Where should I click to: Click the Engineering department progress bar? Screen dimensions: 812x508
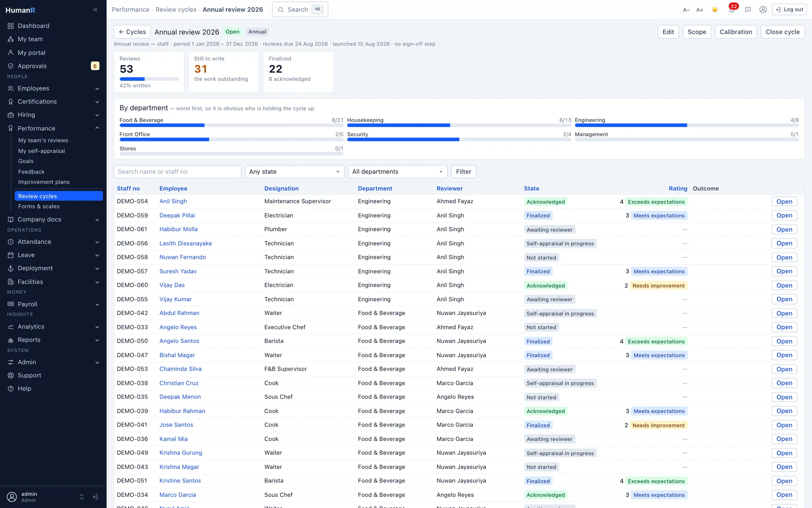(687, 126)
